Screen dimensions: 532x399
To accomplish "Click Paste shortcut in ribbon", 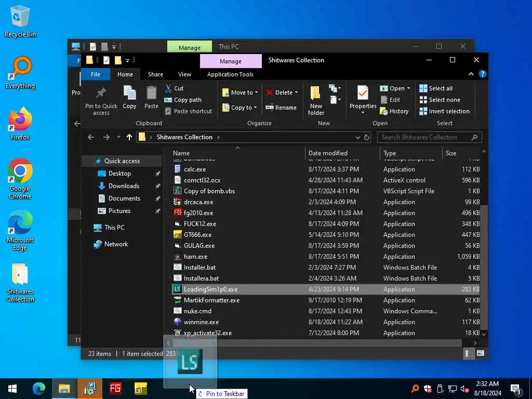I will [x=189, y=111].
